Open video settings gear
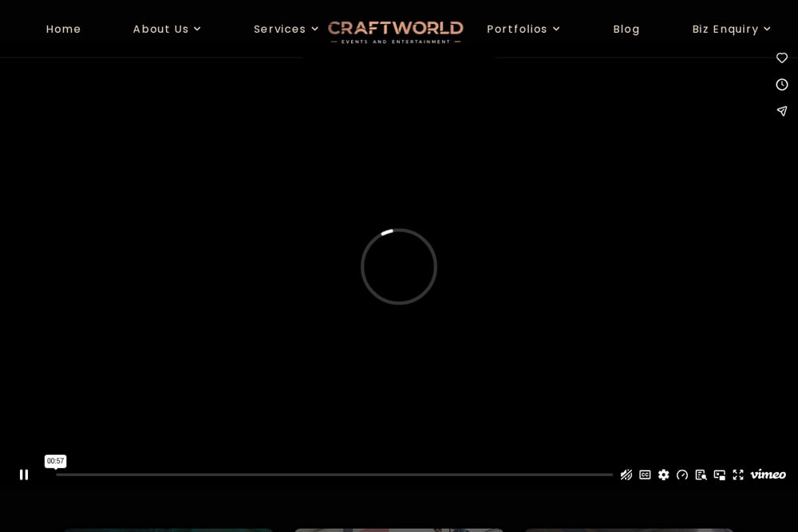Image resolution: width=798 pixels, height=532 pixels. click(x=664, y=475)
